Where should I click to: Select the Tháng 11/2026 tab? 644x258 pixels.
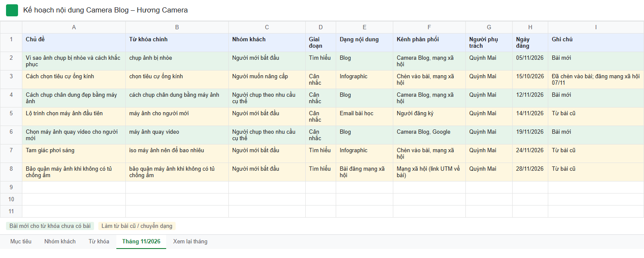click(x=141, y=242)
